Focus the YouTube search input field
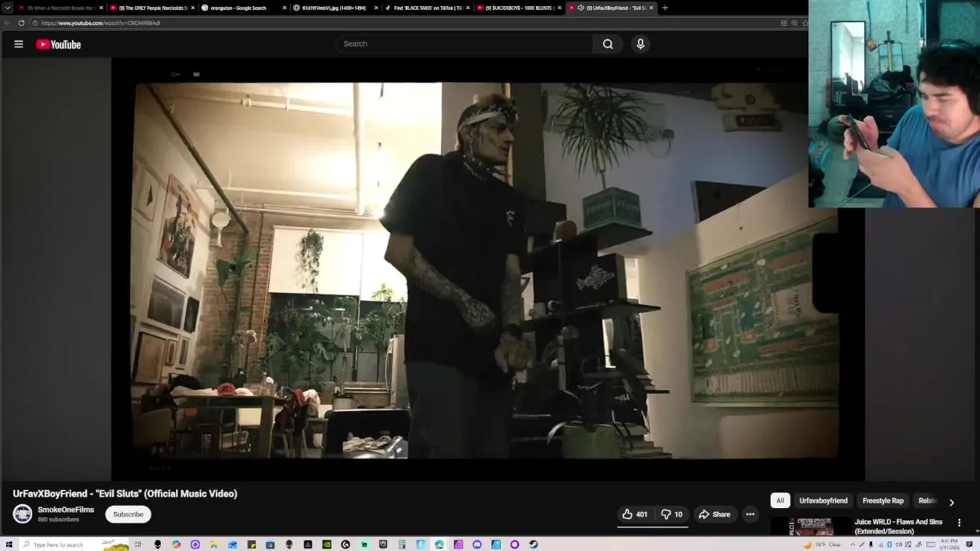980x551 pixels. click(x=464, y=44)
